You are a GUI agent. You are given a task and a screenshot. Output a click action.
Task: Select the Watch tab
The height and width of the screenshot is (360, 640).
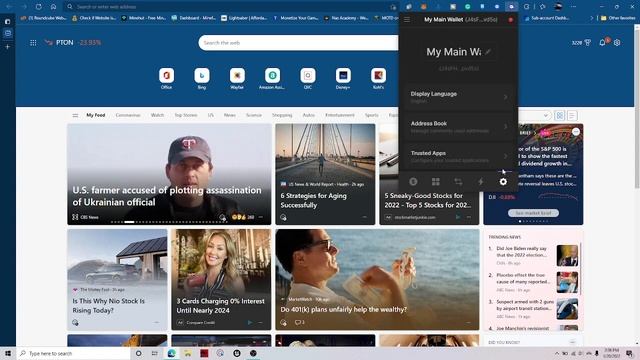point(157,116)
